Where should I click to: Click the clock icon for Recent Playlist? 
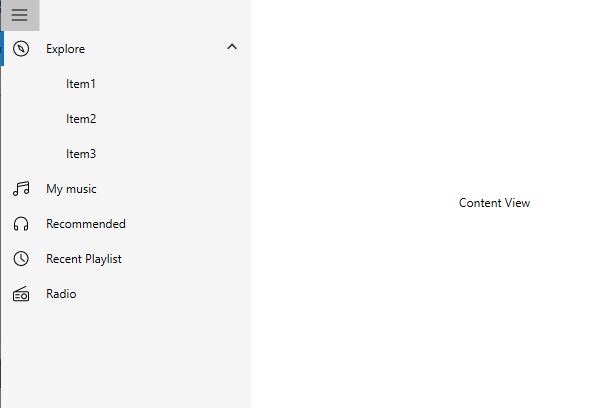coord(21,259)
